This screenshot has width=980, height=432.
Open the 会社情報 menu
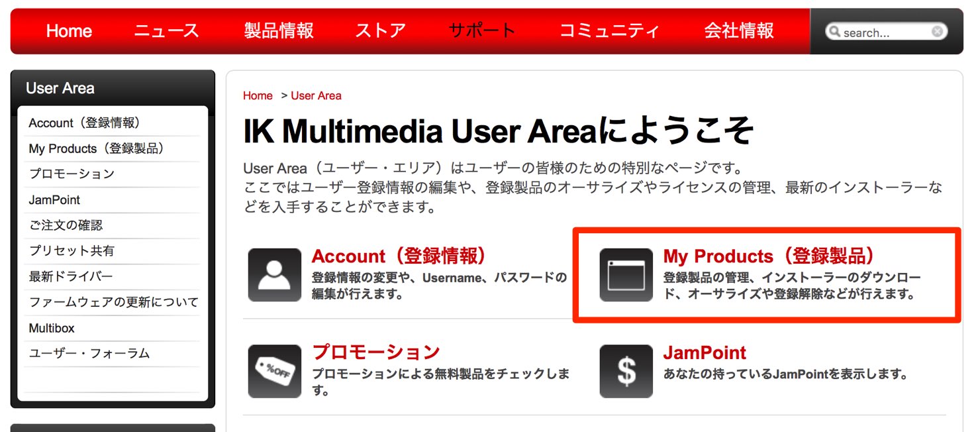739,31
